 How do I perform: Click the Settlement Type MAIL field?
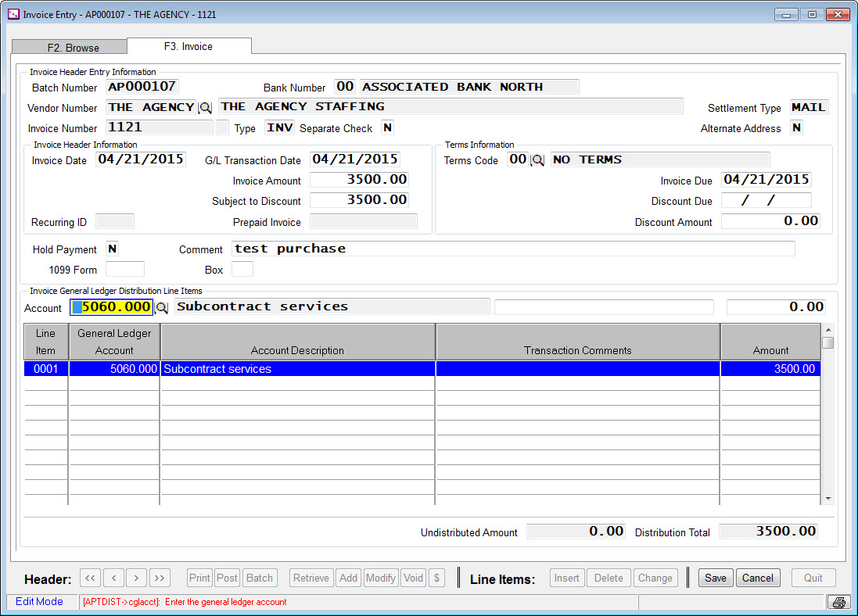808,107
